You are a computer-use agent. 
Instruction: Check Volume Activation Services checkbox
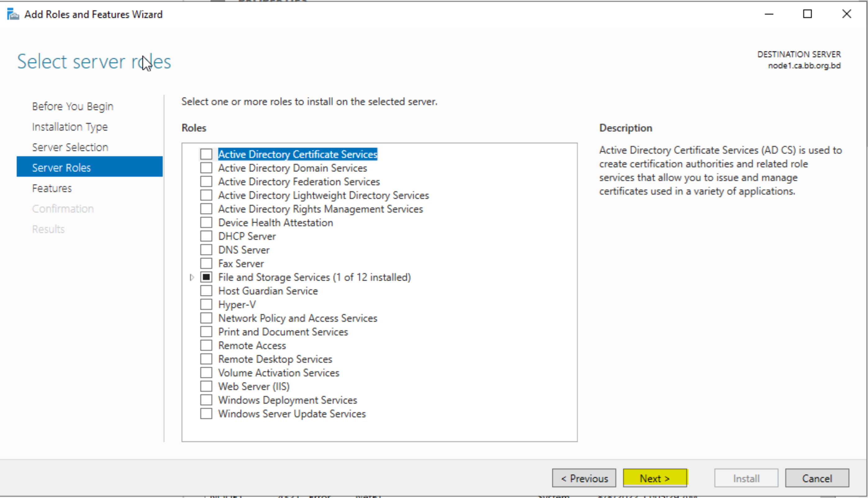(x=206, y=373)
